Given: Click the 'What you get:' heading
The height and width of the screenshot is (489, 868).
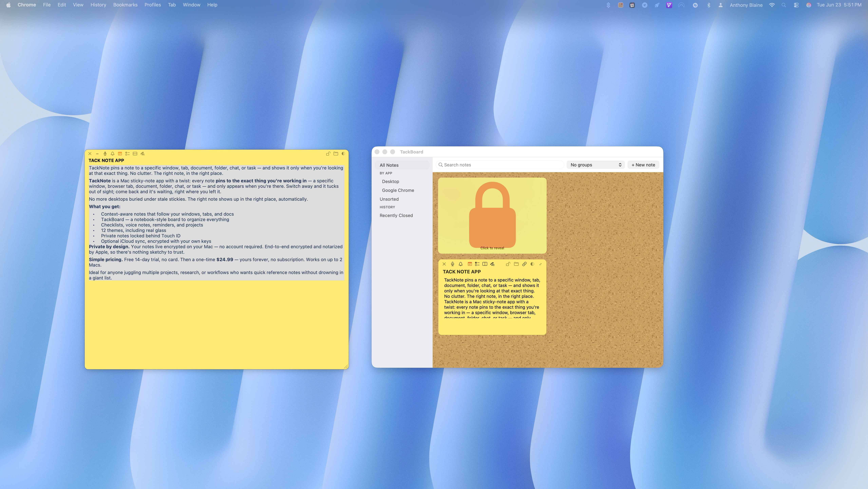Looking at the screenshot, I should coord(105,207).
